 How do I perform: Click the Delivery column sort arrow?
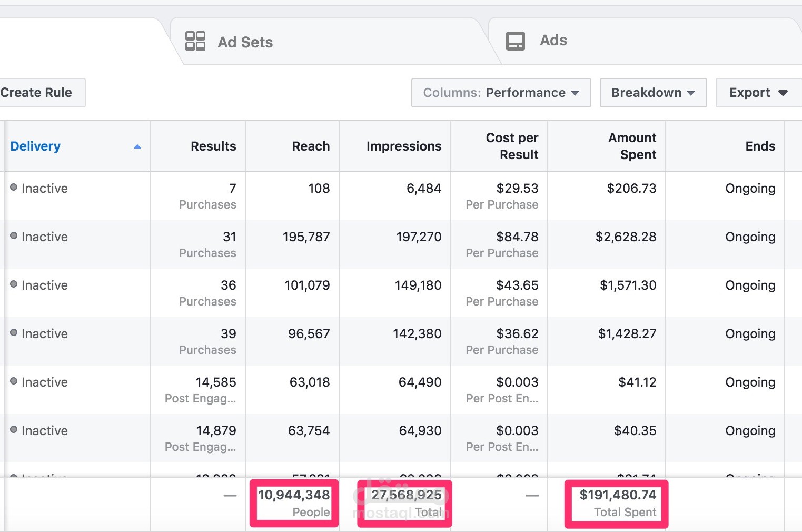[137, 146]
